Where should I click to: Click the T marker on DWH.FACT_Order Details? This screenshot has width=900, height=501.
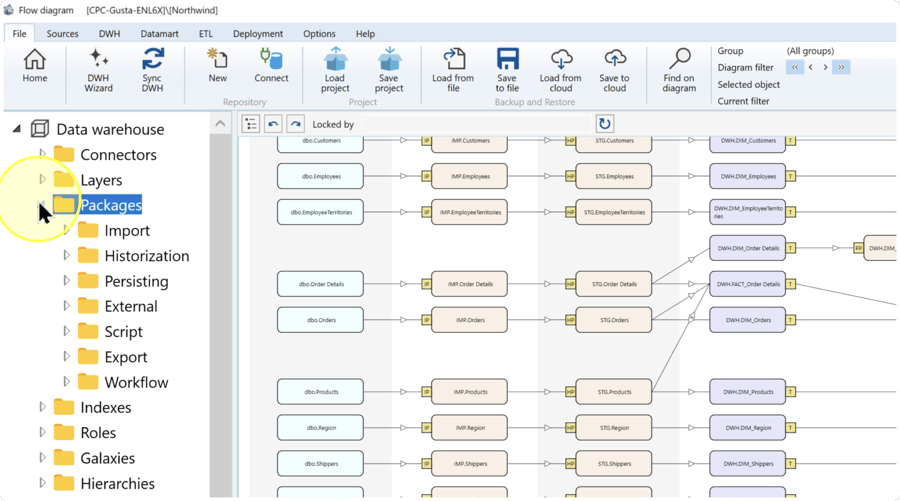pos(791,284)
